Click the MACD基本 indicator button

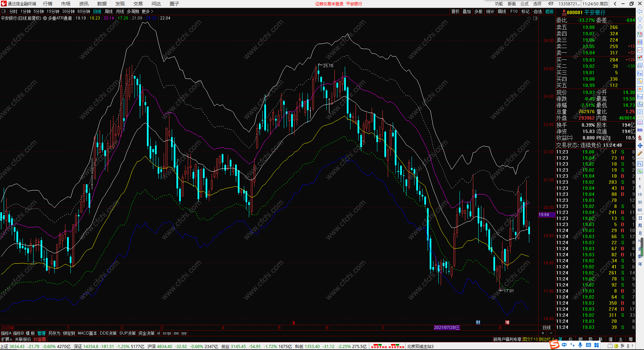point(87,333)
